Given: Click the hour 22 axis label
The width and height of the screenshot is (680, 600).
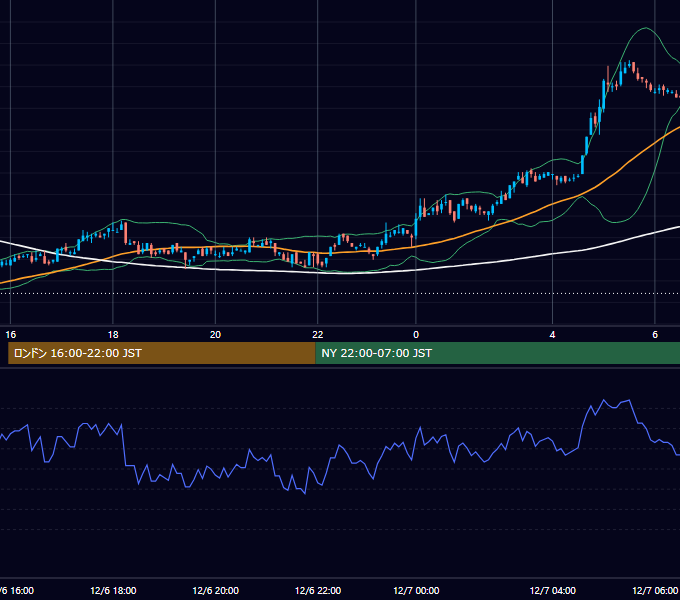Looking at the screenshot, I should pos(317,335).
